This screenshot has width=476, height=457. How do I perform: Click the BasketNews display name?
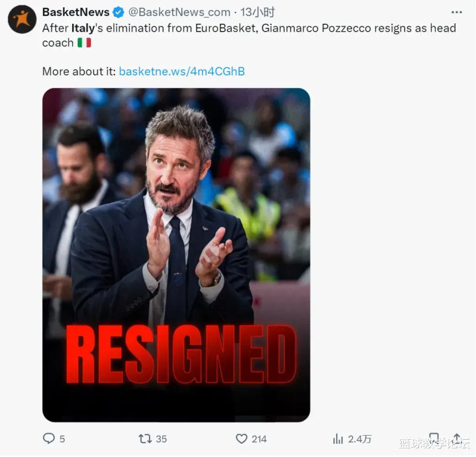tap(75, 13)
